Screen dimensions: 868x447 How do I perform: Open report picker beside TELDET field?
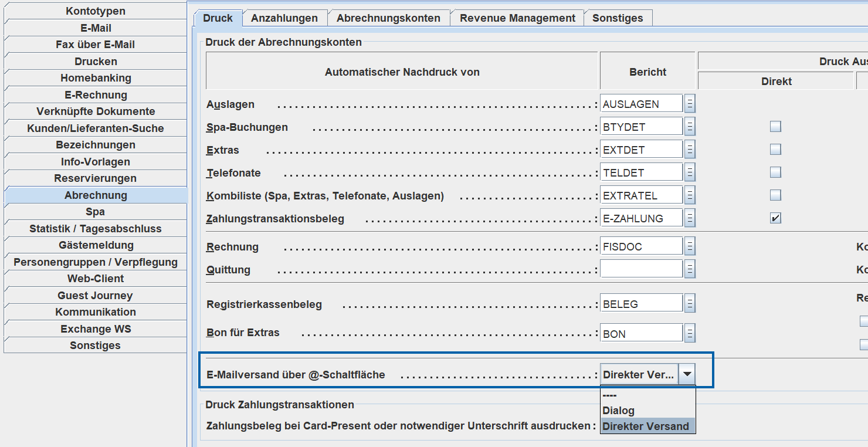(x=690, y=172)
